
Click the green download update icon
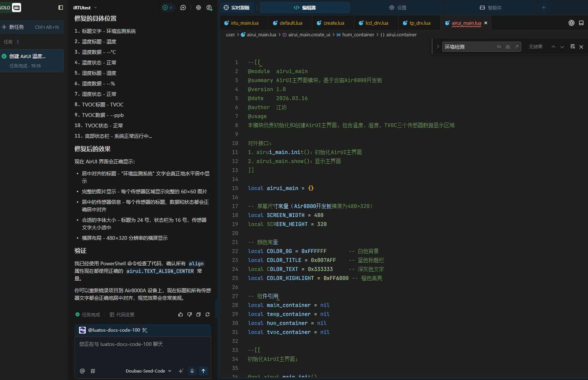coord(165,7)
